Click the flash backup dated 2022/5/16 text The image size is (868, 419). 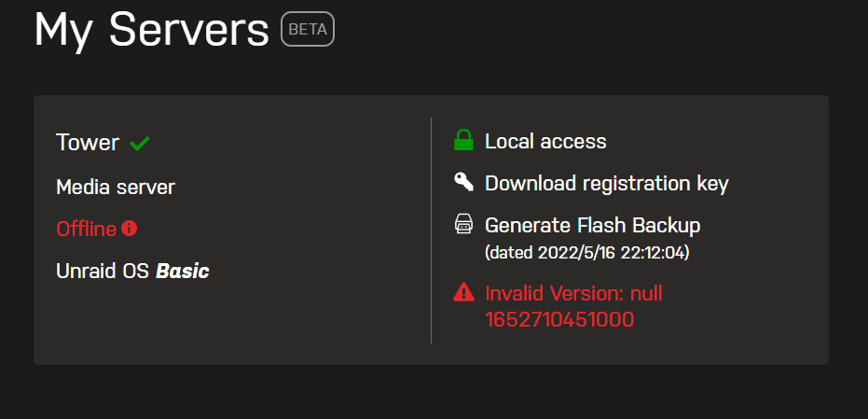tap(587, 253)
